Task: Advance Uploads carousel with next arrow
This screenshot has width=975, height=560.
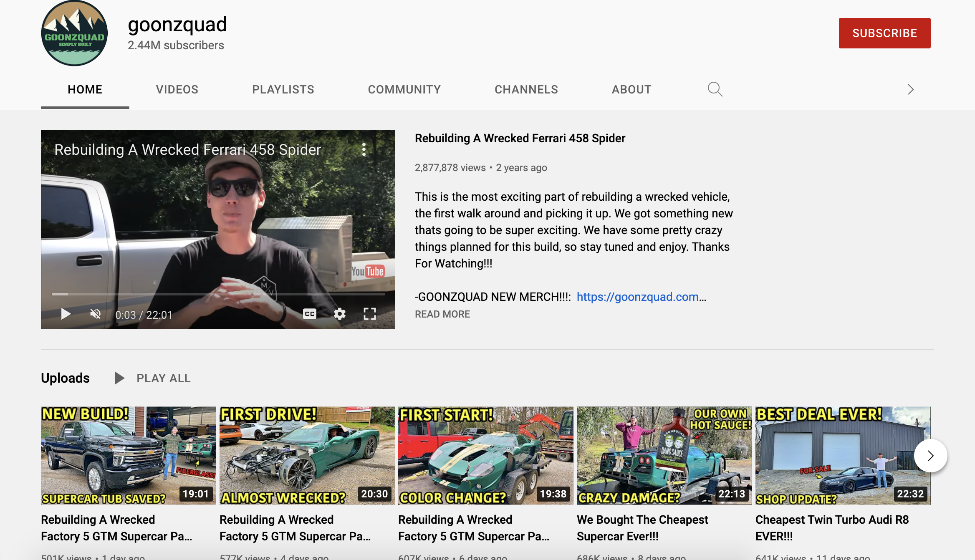Action: pyautogui.click(x=931, y=456)
